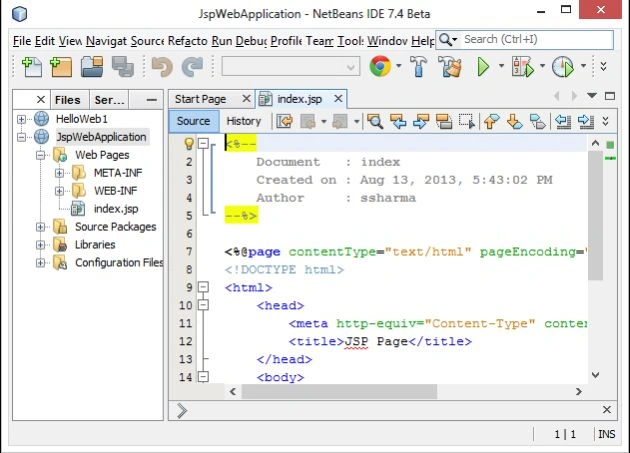Switch to the Start Page tab
This screenshot has width=630, height=453.
click(200, 99)
